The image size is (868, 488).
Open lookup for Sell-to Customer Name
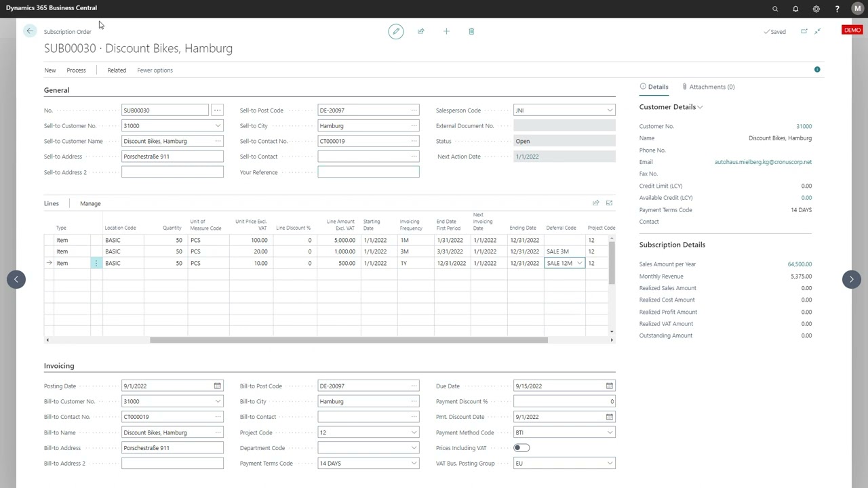pyautogui.click(x=218, y=141)
